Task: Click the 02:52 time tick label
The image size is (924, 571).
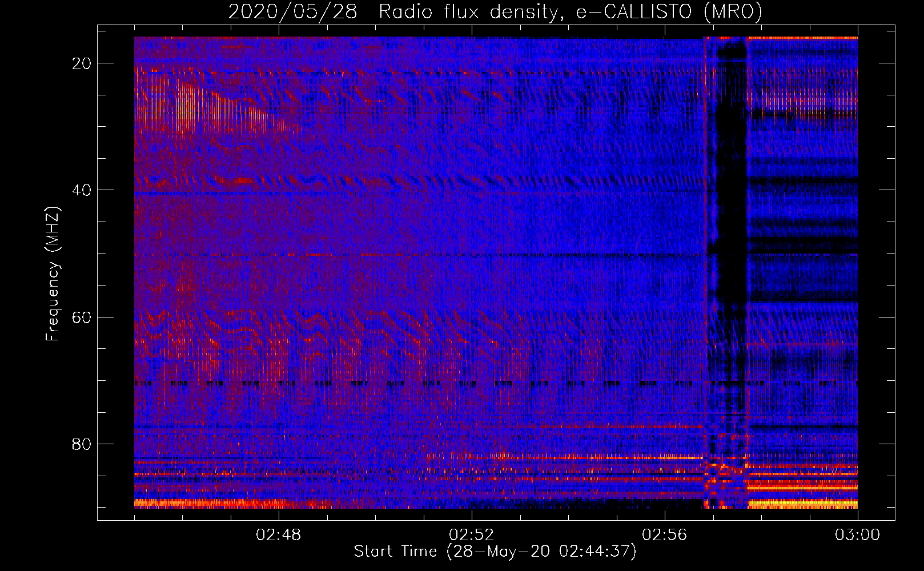Action: (472, 535)
